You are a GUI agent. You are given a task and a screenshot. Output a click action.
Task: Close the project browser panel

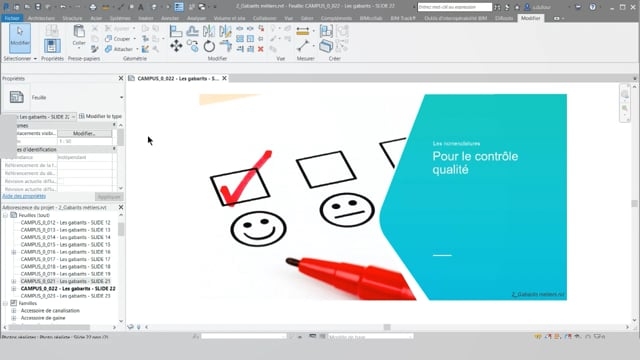[121, 207]
